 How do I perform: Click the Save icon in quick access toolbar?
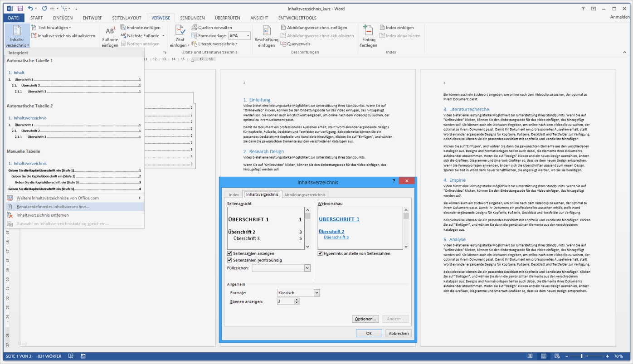click(x=20, y=9)
